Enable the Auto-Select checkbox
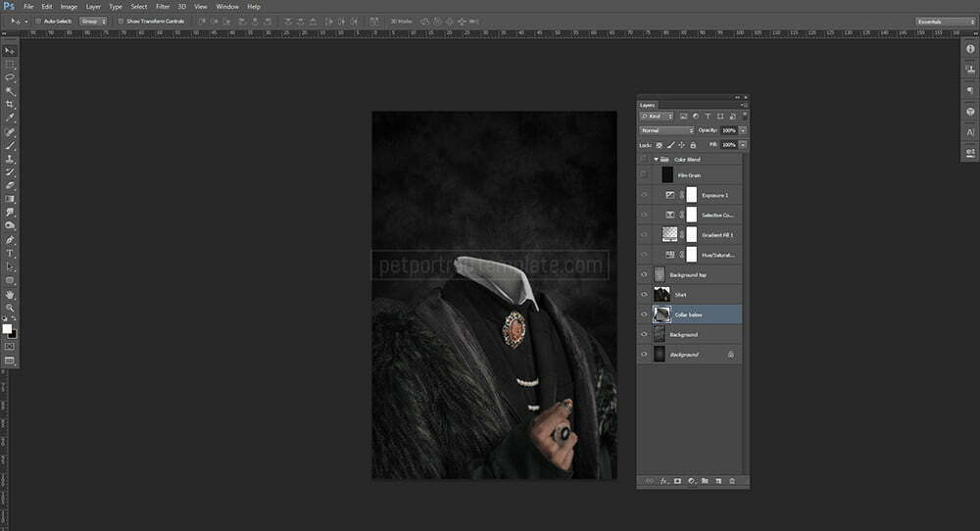The image size is (980, 531). tap(37, 21)
